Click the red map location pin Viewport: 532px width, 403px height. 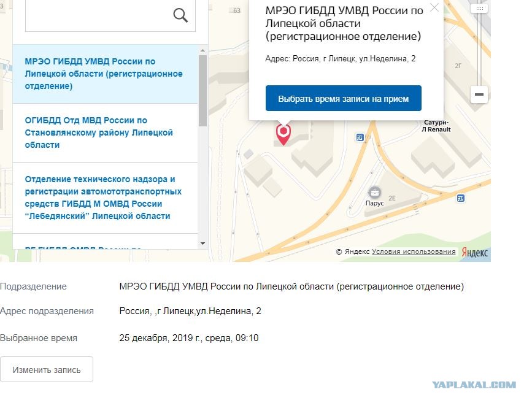point(283,134)
